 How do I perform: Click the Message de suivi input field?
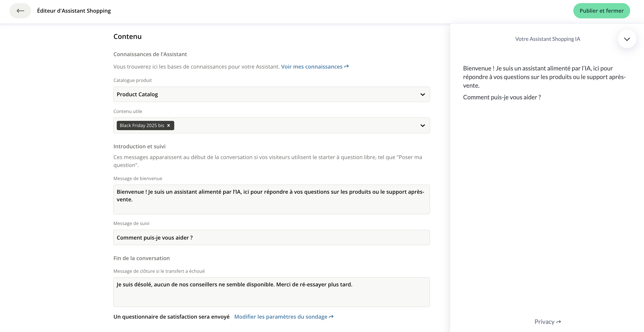click(271, 237)
